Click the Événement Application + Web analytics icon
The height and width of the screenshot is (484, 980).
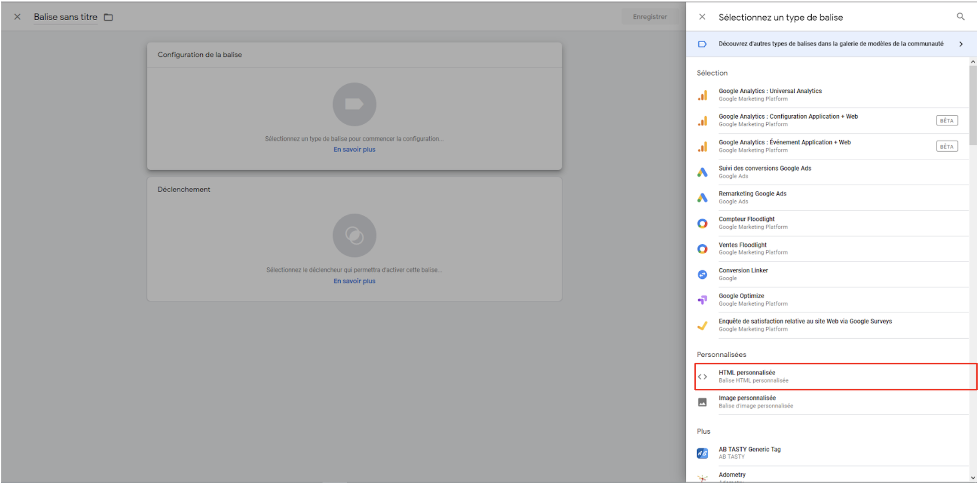pyautogui.click(x=702, y=146)
